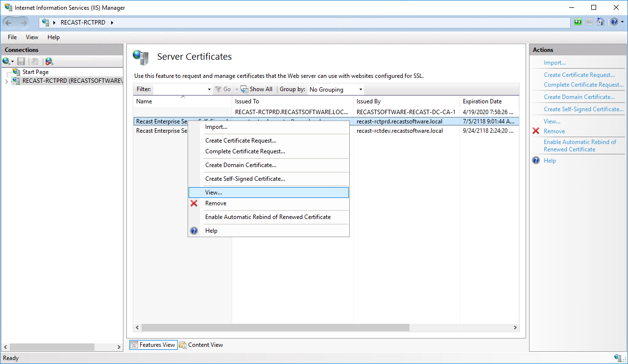Viewport: 628px width, 364px height.
Task: Click the certificate list scrollbar left arrow
Action: click(x=137, y=327)
